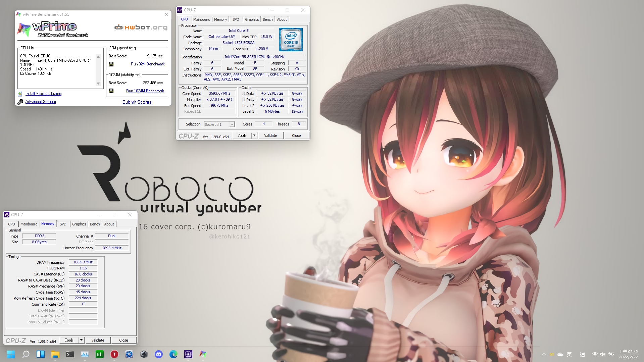Click Tools button in bottom CPU-Z window

[69, 340]
